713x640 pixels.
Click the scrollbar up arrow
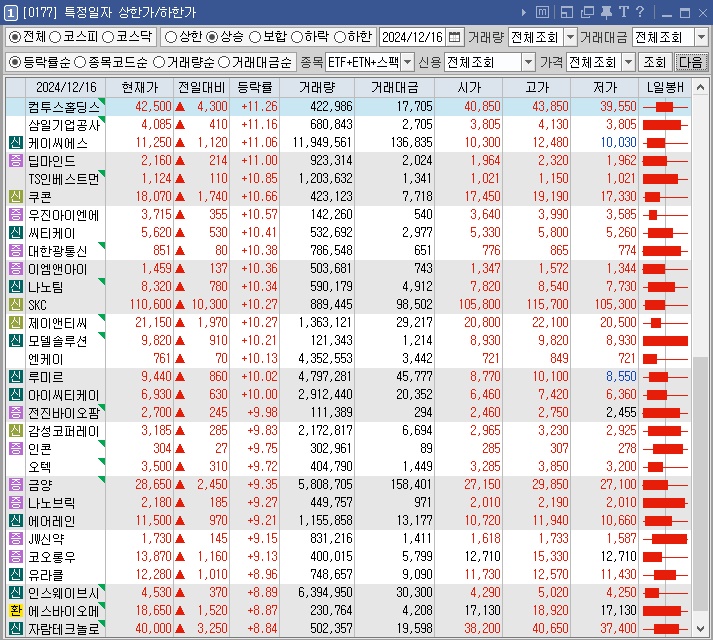[700, 87]
